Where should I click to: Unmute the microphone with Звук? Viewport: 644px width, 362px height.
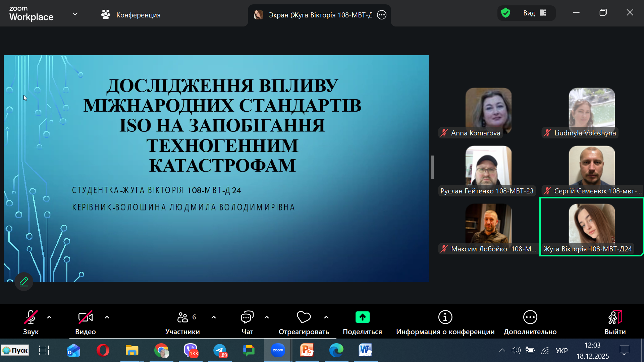31,322
